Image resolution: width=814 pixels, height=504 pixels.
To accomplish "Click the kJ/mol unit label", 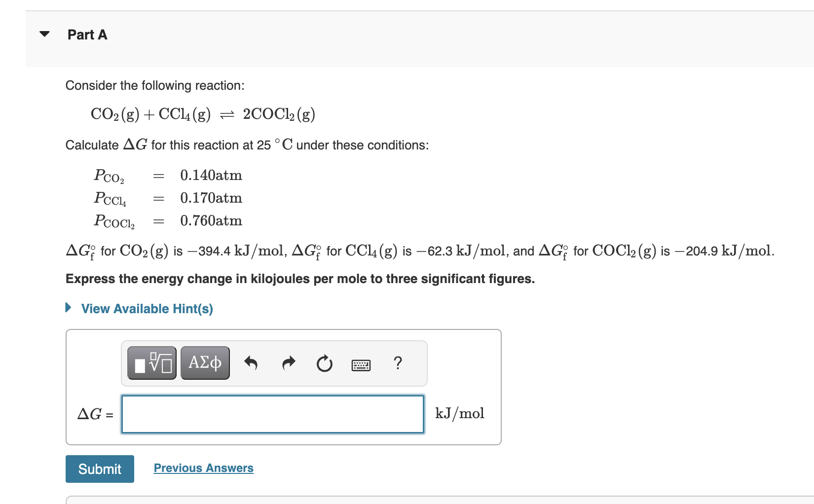I will click(x=459, y=413).
